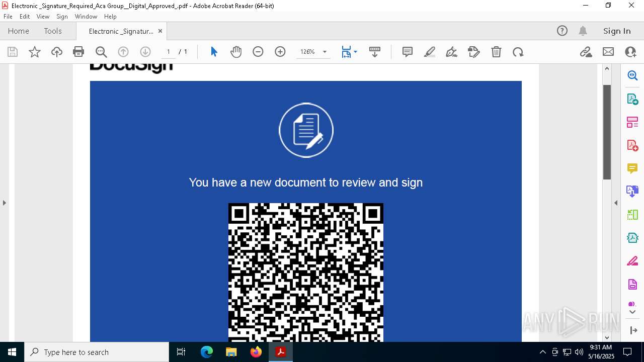Open Microsoft Edge from the taskbar
This screenshot has height=362, width=644.
click(x=207, y=352)
